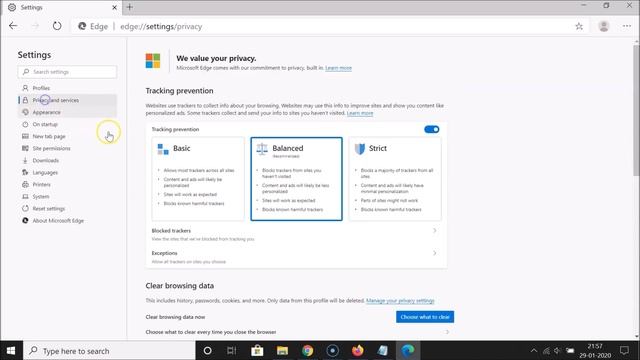
Task: Expand the Exceptions row
Action: tap(296, 257)
